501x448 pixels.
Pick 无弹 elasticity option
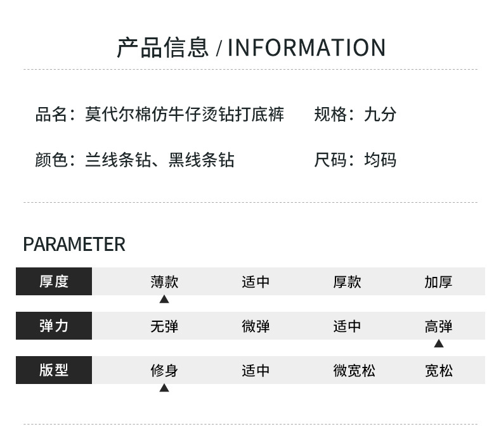pyautogui.click(x=164, y=326)
